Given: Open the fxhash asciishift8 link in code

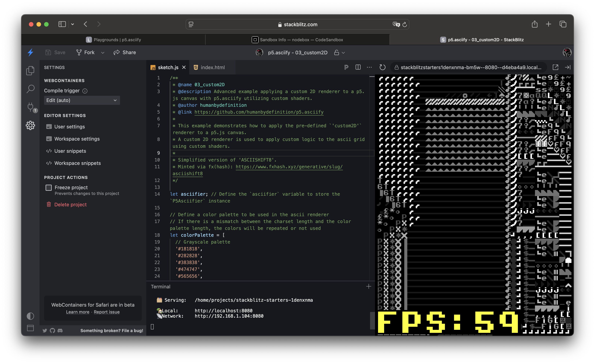Looking at the screenshot, I should (x=289, y=167).
